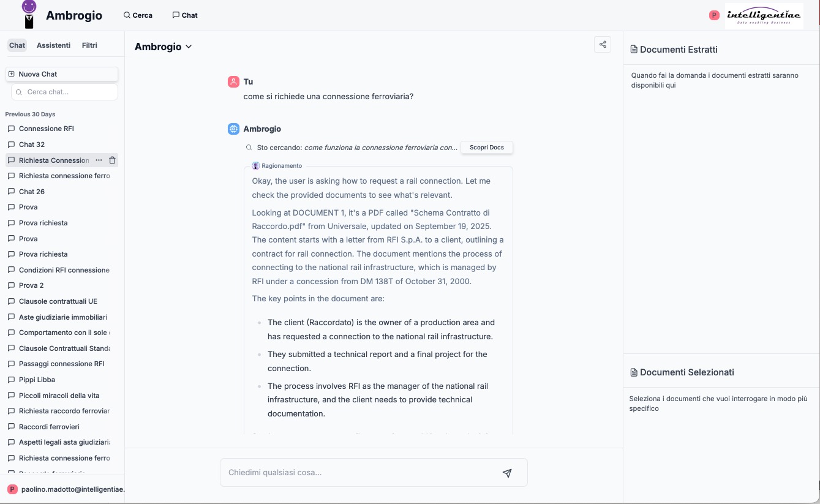This screenshot has width=820, height=504.
Task: Click the user avatar icon top right
Action: pos(713,15)
